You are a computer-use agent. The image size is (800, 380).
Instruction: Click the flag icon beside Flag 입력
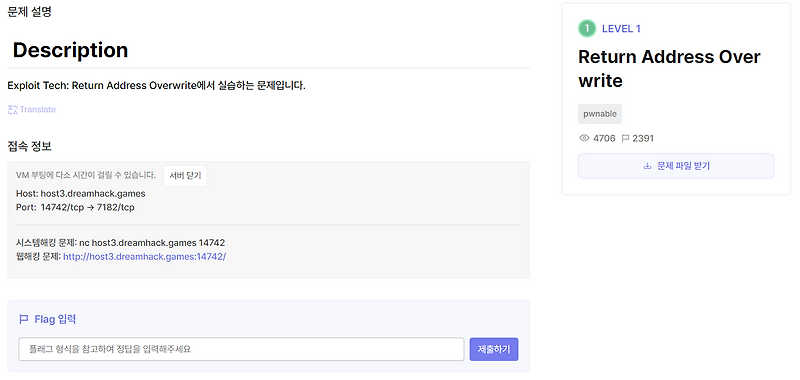23,320
